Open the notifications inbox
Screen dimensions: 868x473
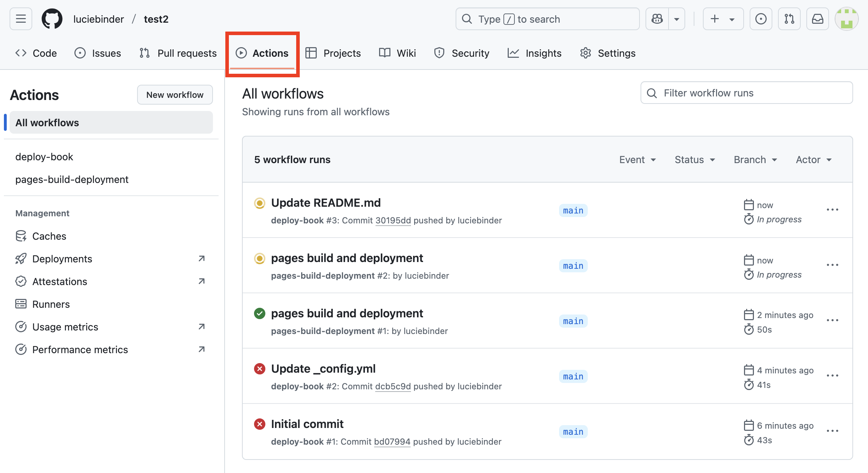(x=817, y=18)
